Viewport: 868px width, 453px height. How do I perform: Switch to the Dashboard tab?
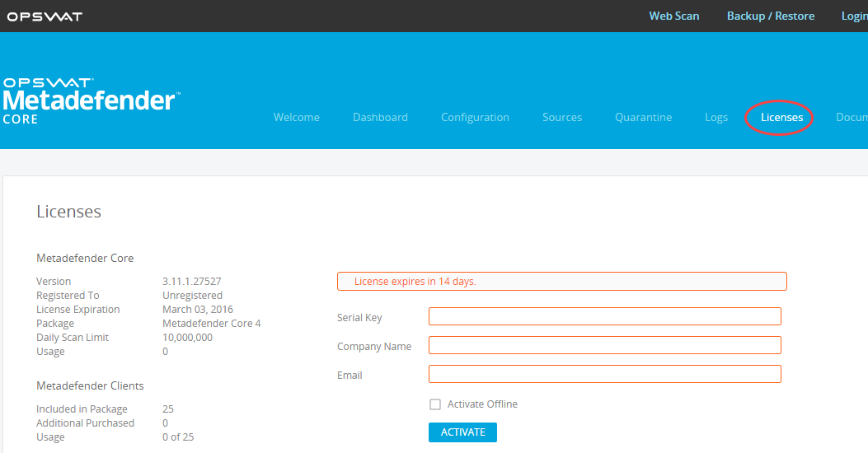(x=380, y=117)
